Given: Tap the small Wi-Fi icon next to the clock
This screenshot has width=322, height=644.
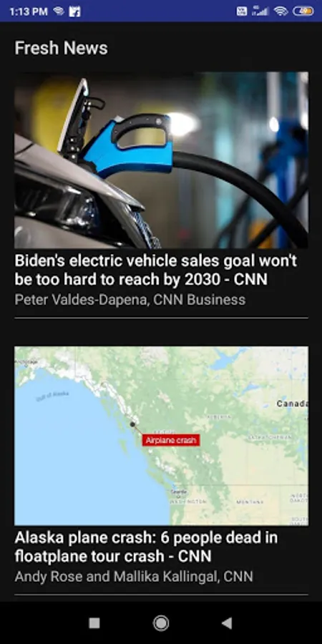Looking at the screenshot, I should click(x=59, y=11).
